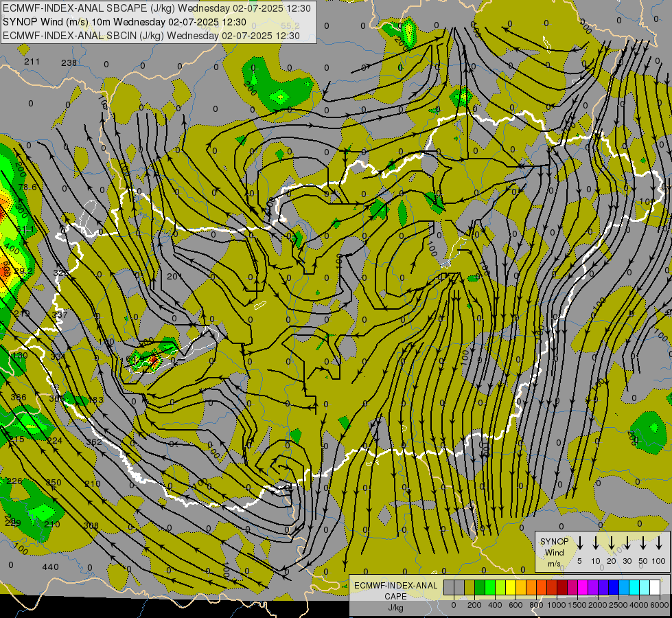
Task: Click the wind arrow above the 30 label
Action: coord(627,542)
